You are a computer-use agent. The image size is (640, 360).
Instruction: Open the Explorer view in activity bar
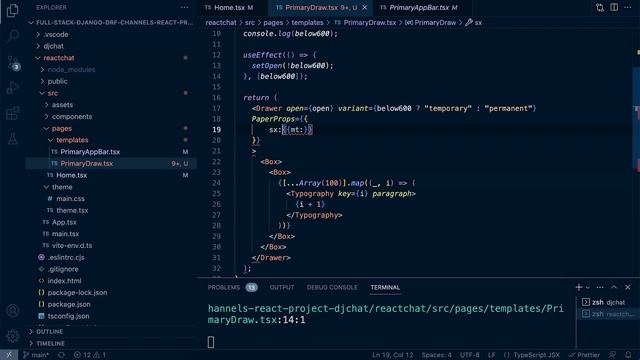13,11
